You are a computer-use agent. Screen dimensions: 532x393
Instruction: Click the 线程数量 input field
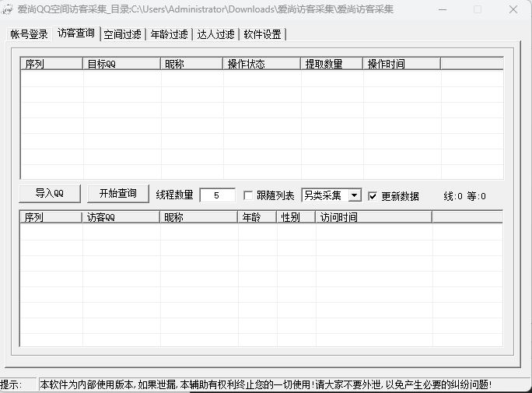[217, 195]
